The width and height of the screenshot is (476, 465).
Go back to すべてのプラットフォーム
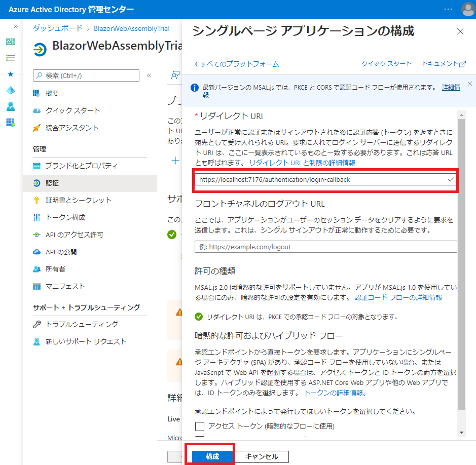coord(237,64)
